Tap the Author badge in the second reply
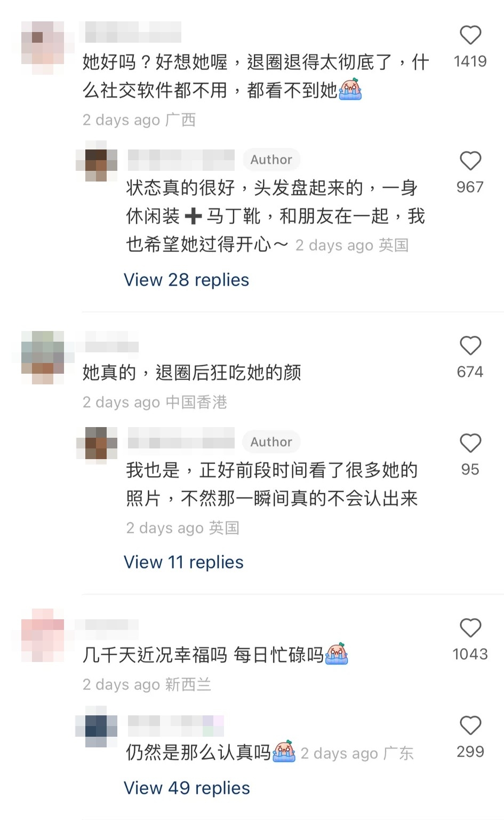The height and width of the screenshot is (820, 504). pos(271,442)
